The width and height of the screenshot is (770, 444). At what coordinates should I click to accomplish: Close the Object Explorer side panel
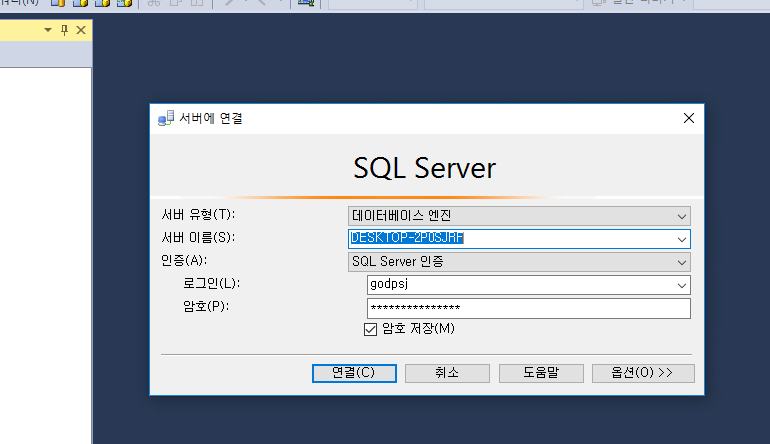coord(81,30)
